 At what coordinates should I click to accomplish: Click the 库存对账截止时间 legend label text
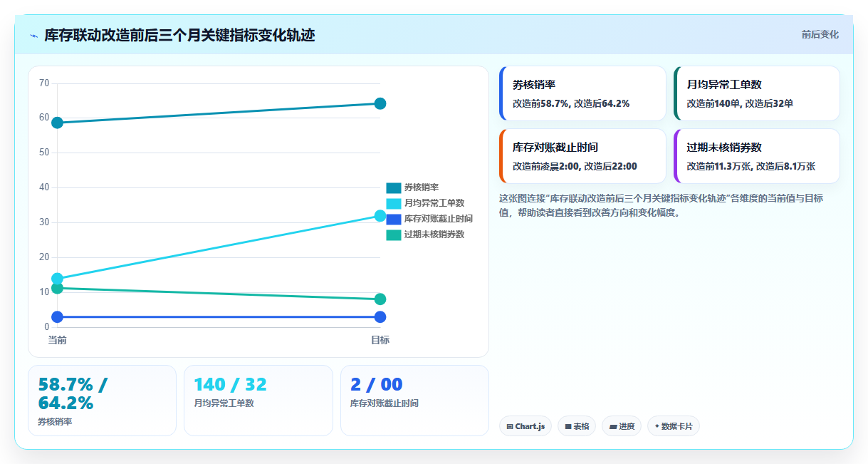pos(439,219)
